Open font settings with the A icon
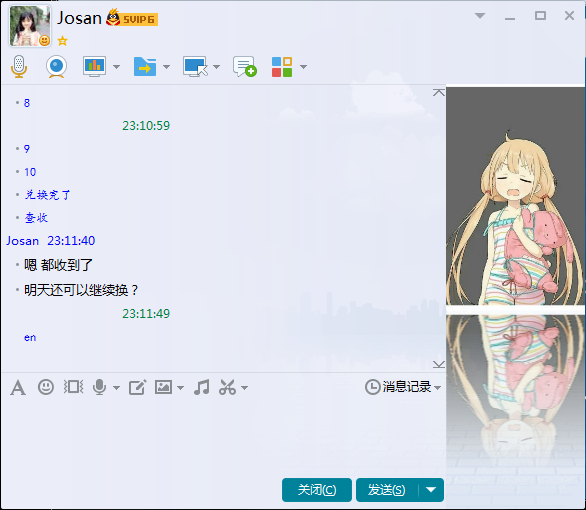The height and width of the screenshot is (510, 586). coord(18,387)
